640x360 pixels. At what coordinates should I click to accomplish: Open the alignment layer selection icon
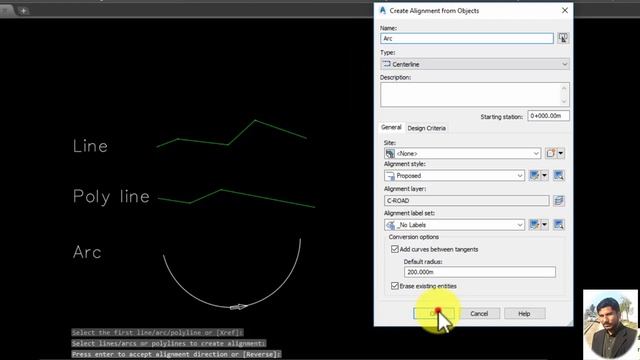point(559,200)
